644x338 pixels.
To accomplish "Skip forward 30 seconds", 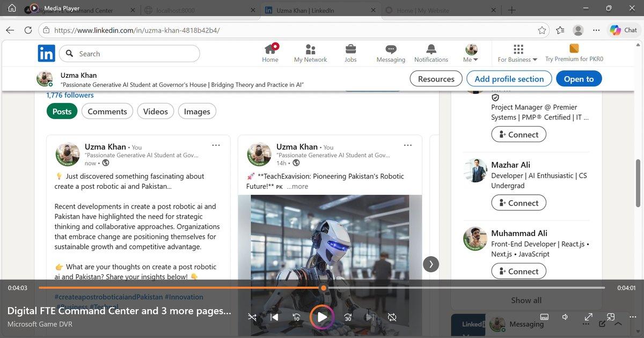I will point(348,317).
